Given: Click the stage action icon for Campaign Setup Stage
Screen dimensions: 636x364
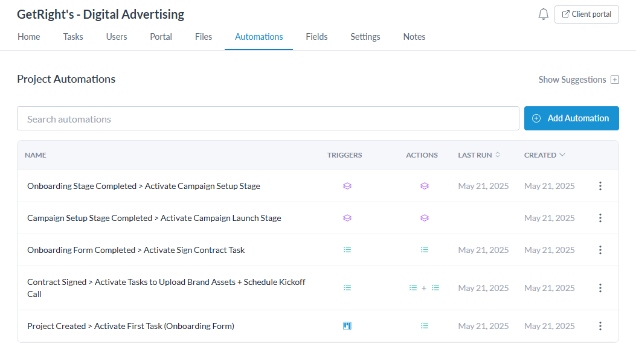Looking at the screenshot, I should (x=425, y=218).
